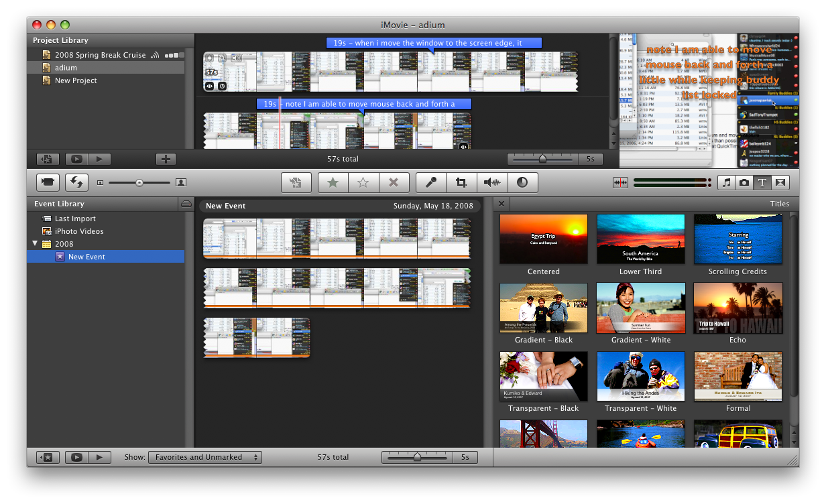This screenshot has width=826, height=504.
Task: Create a new project with plus button
Action: (166, 159)
